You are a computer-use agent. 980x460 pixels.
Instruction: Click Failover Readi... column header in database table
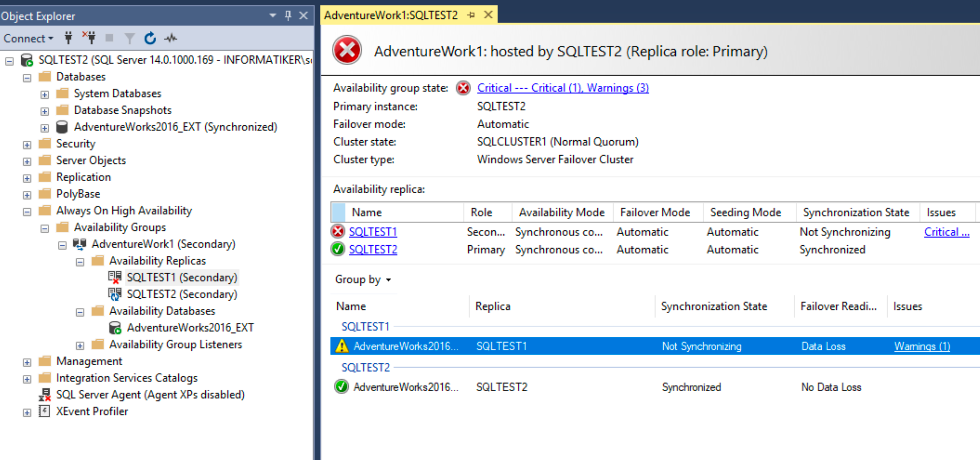coord(840,307)
